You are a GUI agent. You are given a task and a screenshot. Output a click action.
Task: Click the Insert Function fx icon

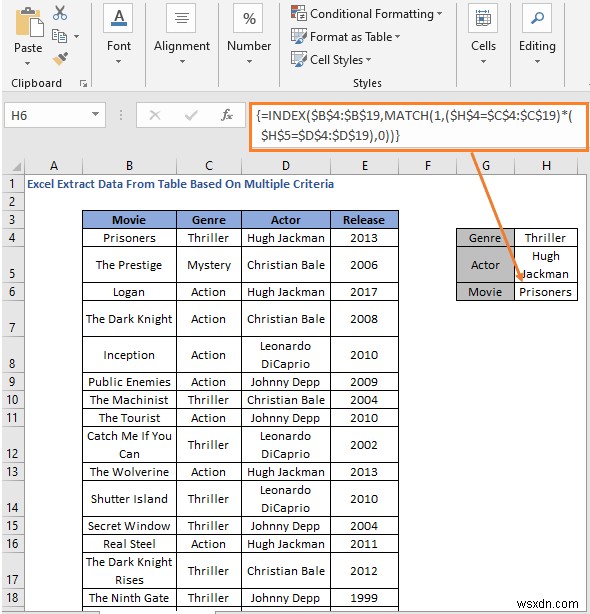click(227, 115)
